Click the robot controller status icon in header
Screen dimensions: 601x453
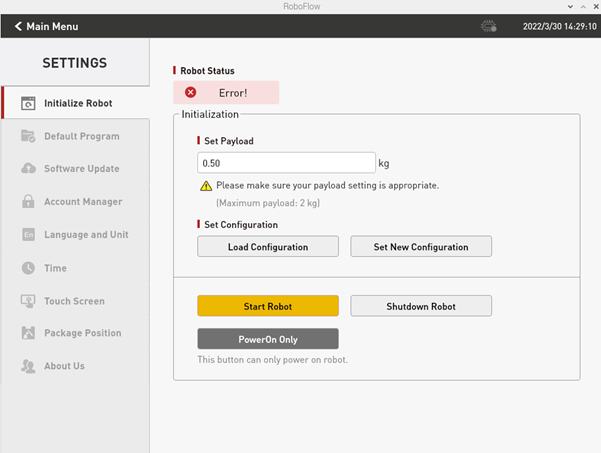488,26
